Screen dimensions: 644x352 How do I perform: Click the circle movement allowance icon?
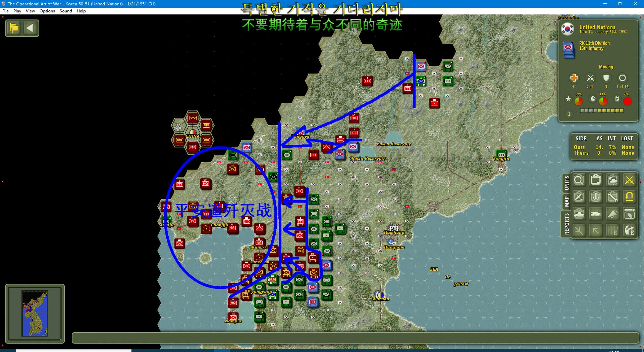[622, 78]
